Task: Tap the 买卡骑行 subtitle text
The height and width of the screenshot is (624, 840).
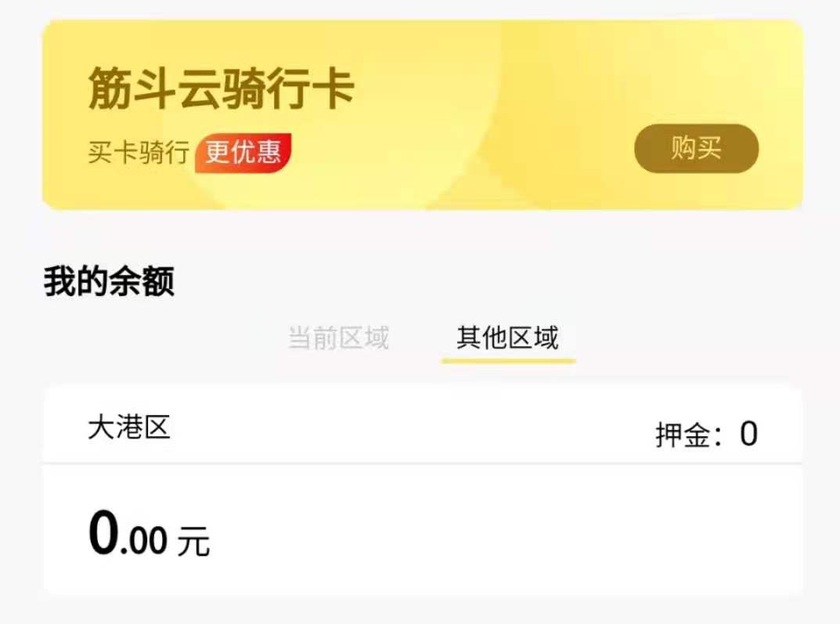Action: pos(138,153)
